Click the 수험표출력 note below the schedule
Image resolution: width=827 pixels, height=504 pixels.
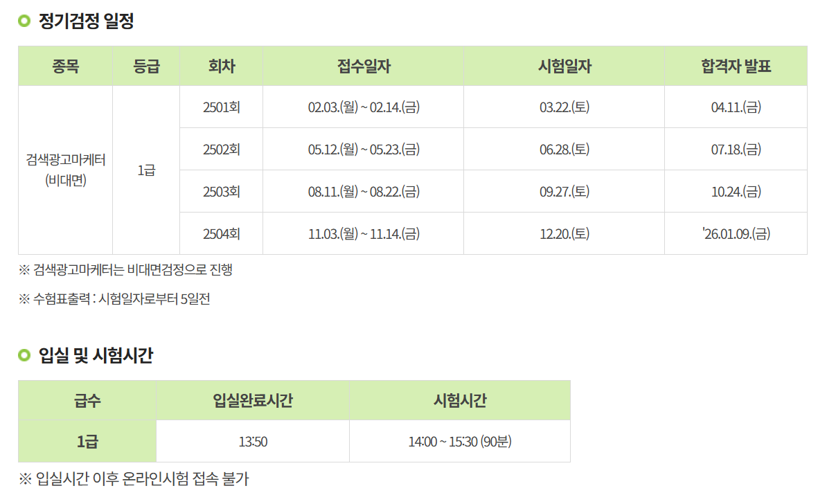click(115, 299)
